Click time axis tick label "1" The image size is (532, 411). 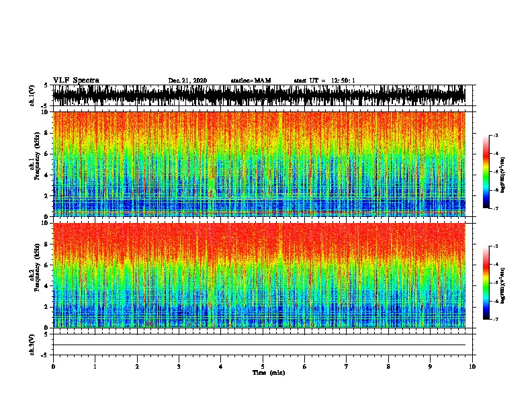point(95,367)
